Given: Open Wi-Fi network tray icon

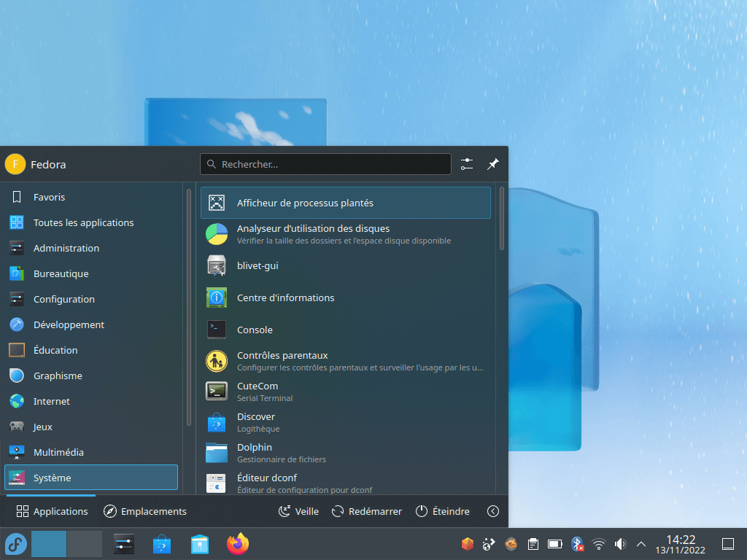Looking at the screenshot, I should (599, 544).
